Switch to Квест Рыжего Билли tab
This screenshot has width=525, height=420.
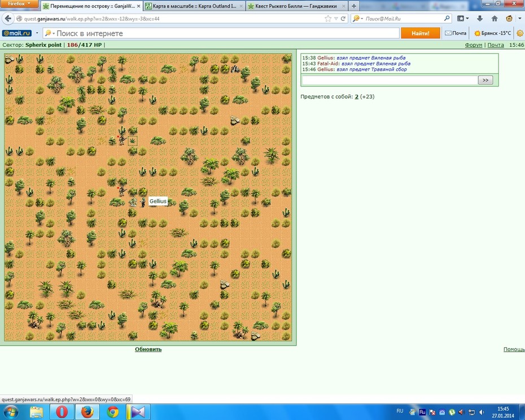pos(296,6)
